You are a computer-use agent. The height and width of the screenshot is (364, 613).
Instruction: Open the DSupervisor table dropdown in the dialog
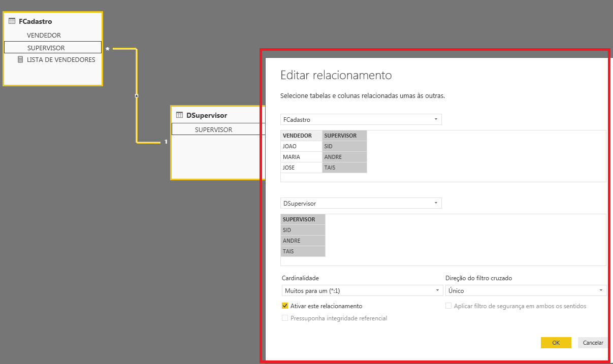coord(361,203)
